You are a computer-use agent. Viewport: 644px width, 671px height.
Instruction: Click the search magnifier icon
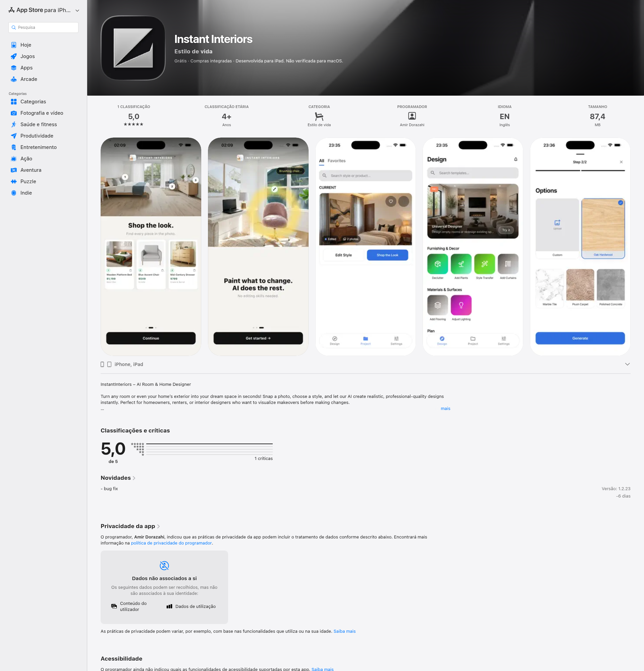[x=14, y=28]
